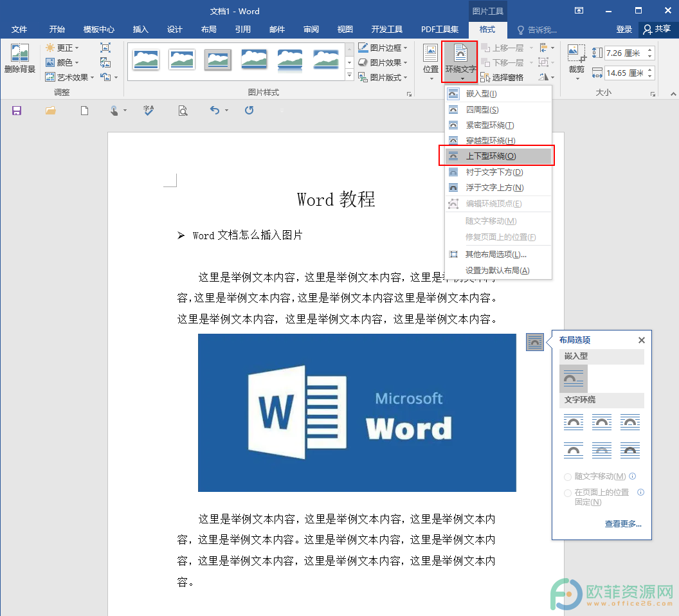679x616 pixels.
Task: Click the New blank document icon
Action: pos(84,111)
